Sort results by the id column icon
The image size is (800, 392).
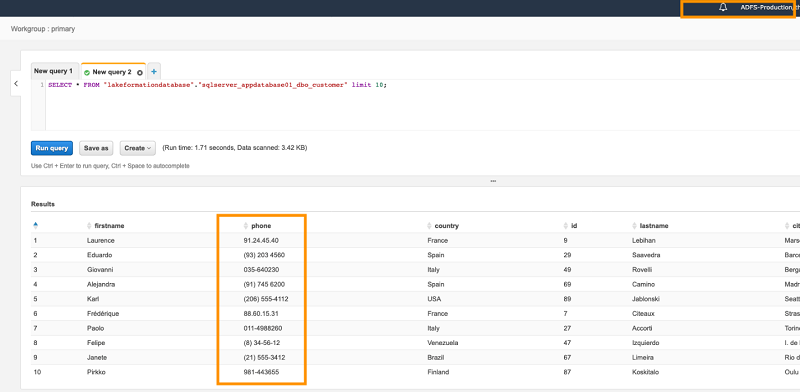[565, 226]
